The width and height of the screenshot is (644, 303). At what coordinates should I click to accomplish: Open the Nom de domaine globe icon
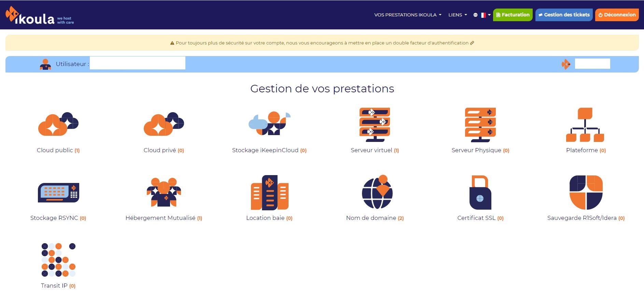point(377,192)
